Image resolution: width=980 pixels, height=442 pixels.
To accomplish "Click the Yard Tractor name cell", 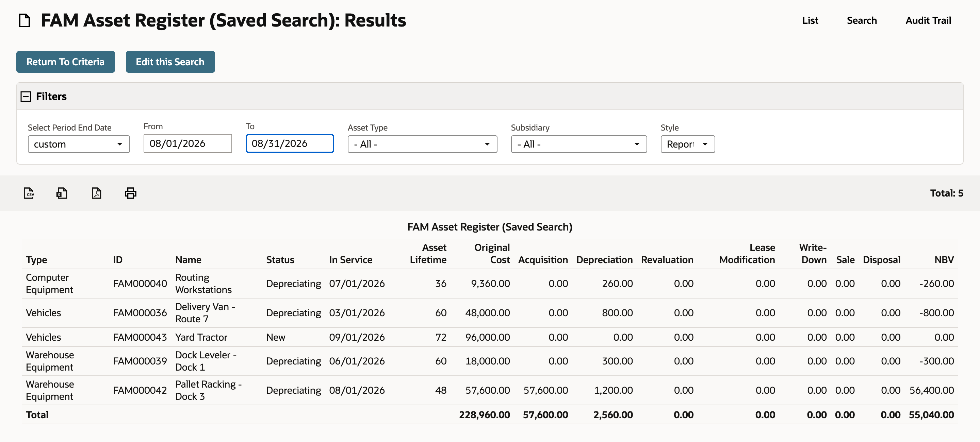I will click(201, 337).
